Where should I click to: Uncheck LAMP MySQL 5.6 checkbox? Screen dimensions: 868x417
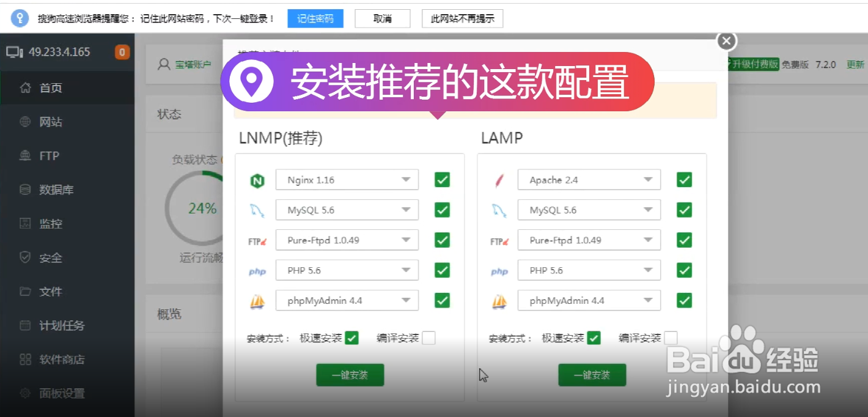[x=685, y=210]
